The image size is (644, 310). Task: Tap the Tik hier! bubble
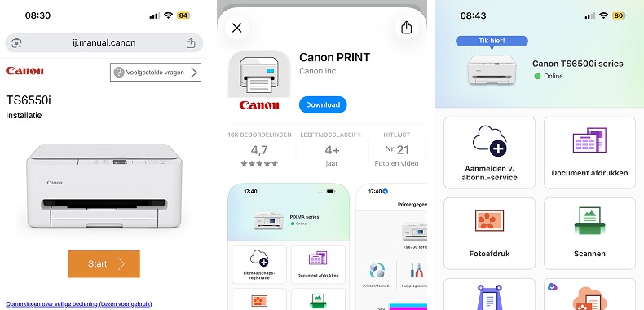[492, 41]
